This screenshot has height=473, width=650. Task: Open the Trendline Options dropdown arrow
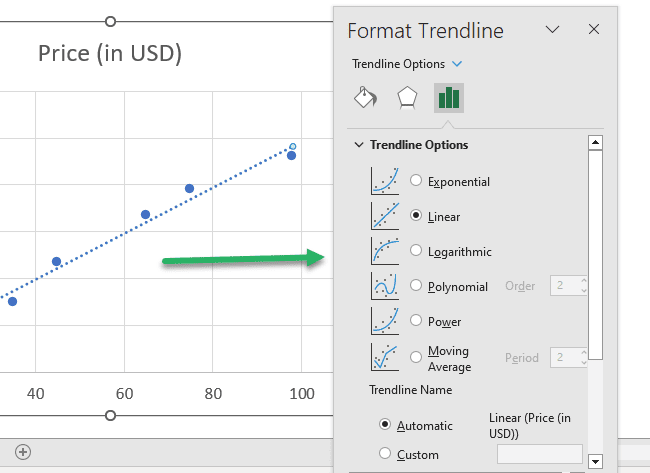(457, 64)
